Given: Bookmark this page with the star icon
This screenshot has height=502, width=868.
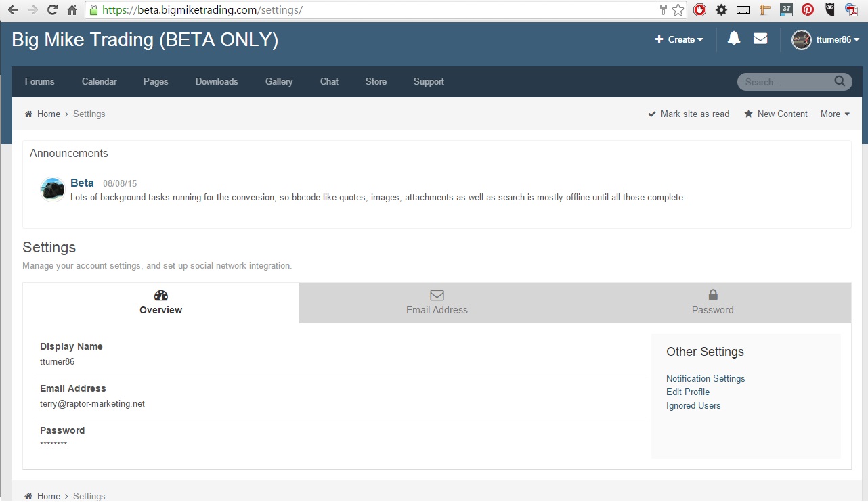Looking at the screenshot, I should pos(678,10).
